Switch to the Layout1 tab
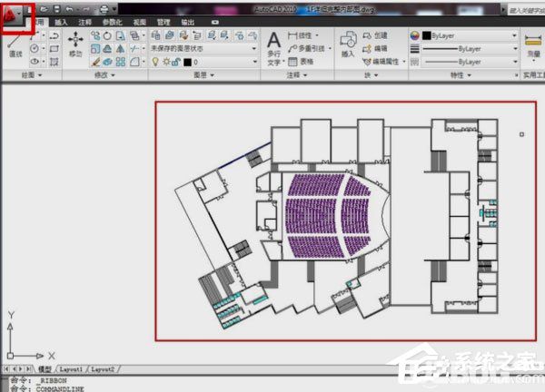Viewport: 545px width, 392px height. click(71, 369)
